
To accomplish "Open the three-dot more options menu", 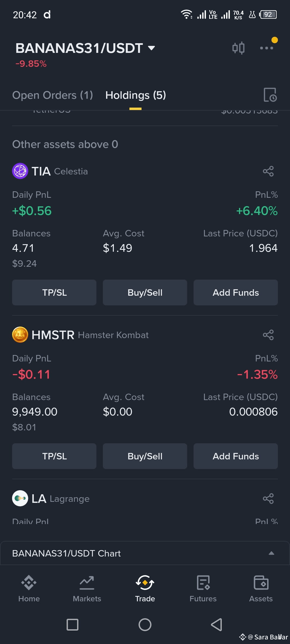I will [267, 48].
